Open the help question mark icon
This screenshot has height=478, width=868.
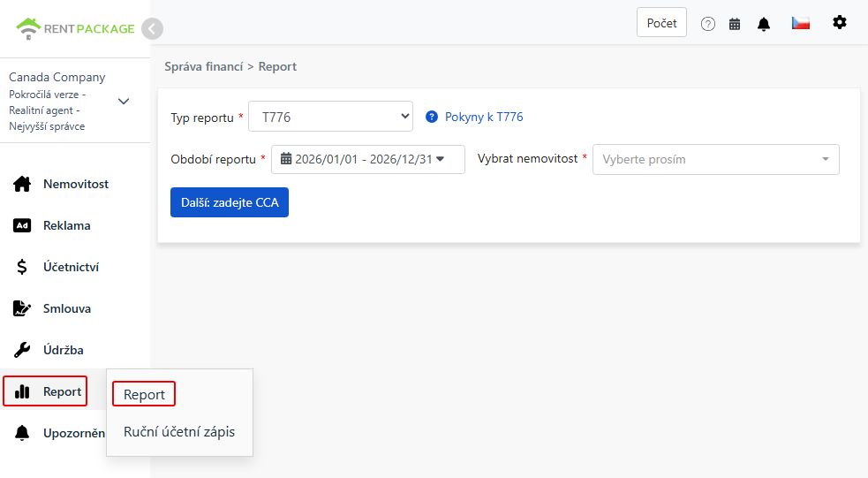[708, 24]
